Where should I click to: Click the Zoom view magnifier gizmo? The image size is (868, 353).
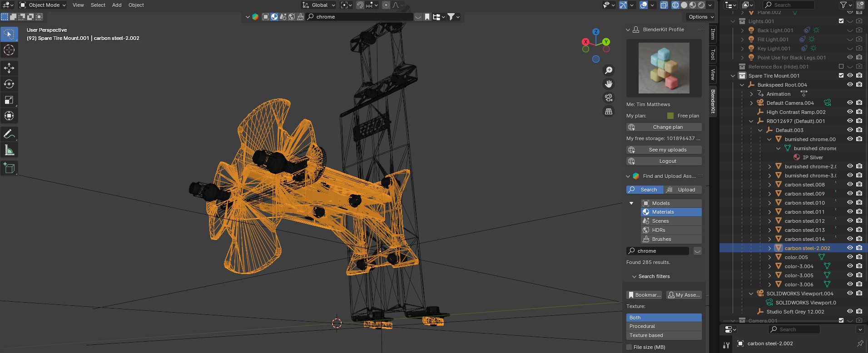click(609, 70)
